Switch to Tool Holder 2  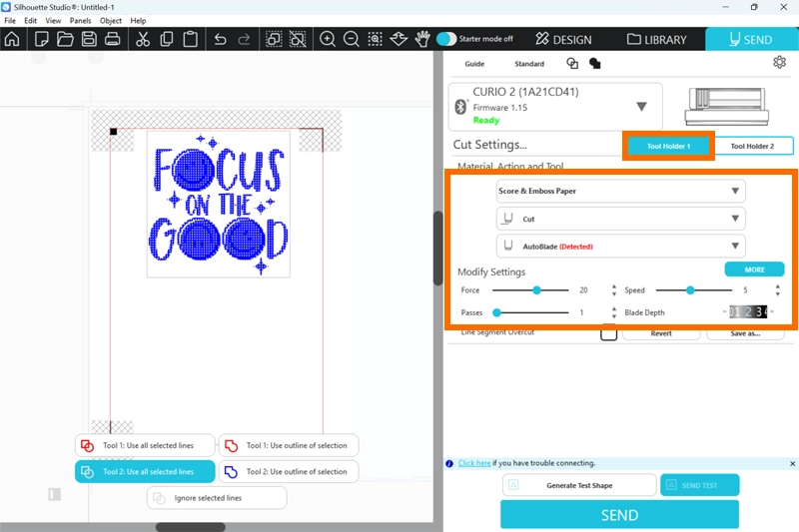[752, 147]
